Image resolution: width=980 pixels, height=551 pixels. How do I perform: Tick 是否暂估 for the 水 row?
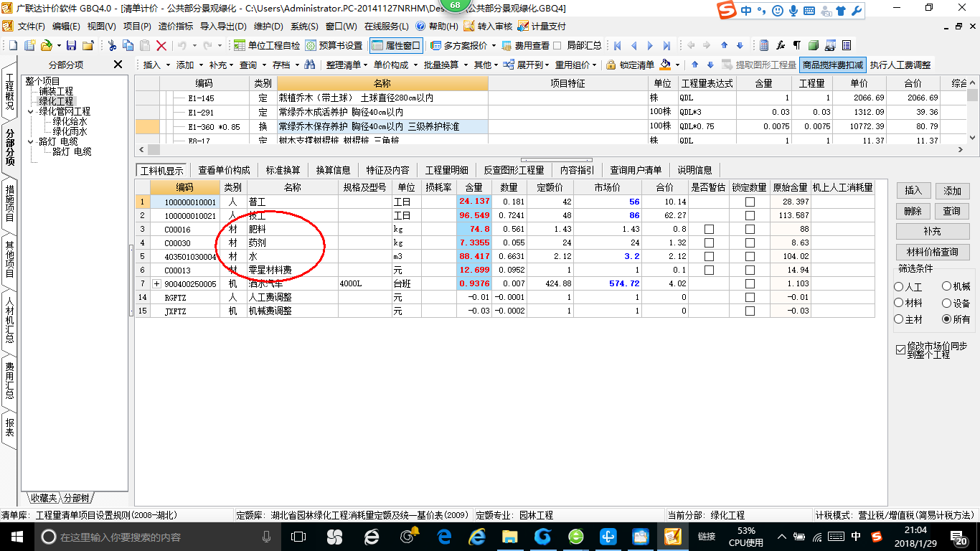coord(709,256)
